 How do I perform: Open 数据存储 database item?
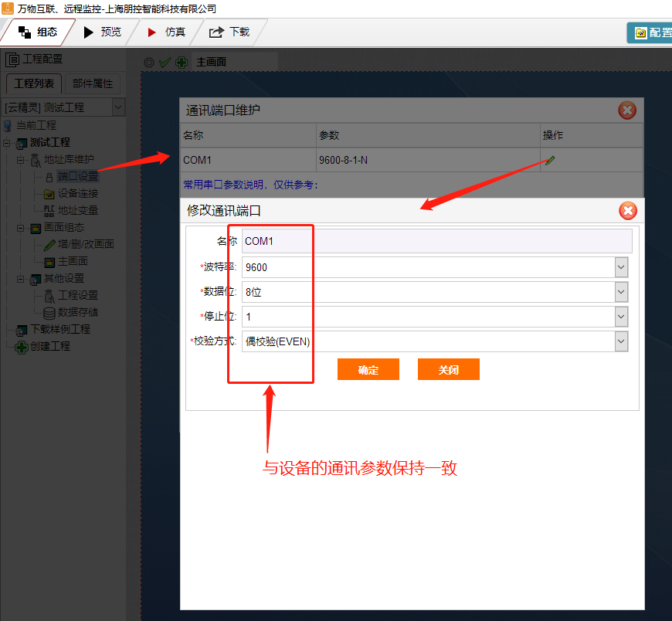pyautogui.click(x=77, y=312)
